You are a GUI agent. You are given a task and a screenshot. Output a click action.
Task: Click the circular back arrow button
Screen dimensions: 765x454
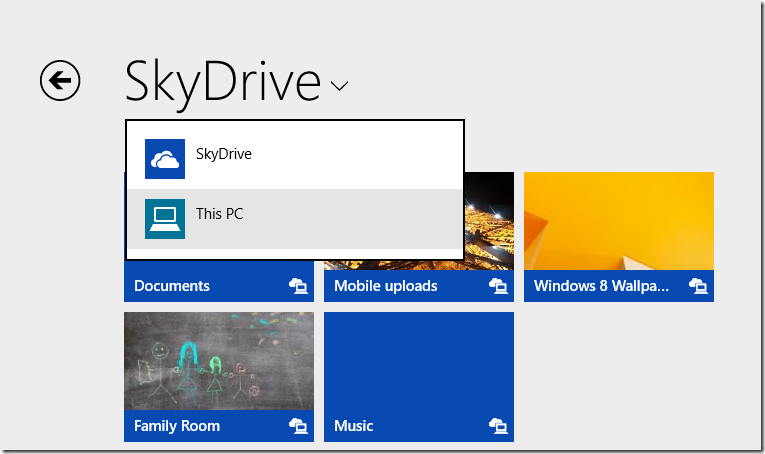(60, 80)
